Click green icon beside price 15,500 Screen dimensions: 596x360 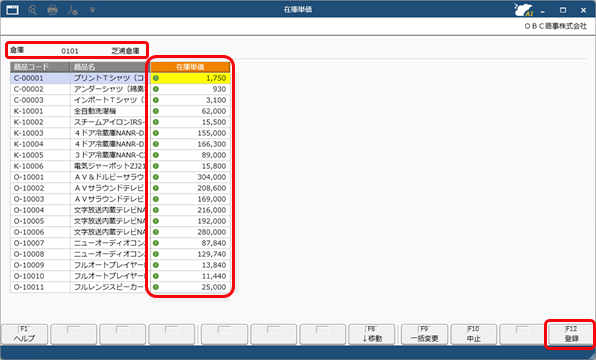click(x=156, y=122)
